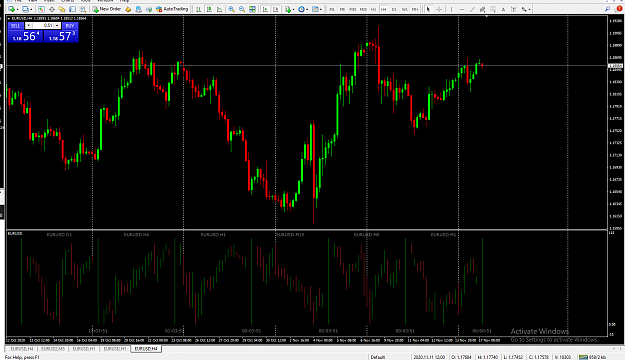
Task: Select the D1 timeframe
Action: point(394,9)
